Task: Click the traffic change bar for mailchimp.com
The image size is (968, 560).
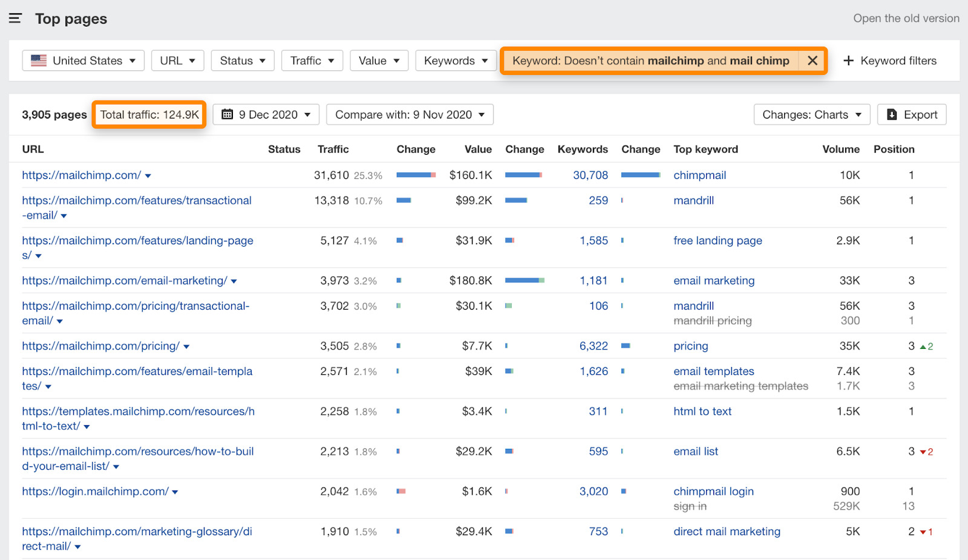Action: click(416, 175)
